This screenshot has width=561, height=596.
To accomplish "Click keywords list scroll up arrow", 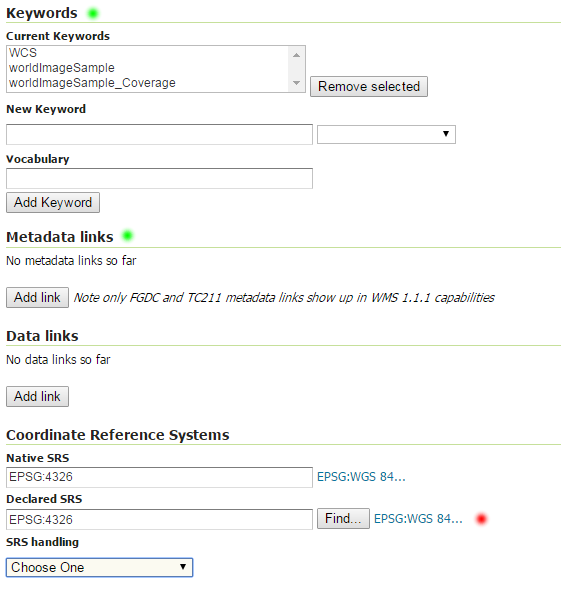I will click(296, 55).
